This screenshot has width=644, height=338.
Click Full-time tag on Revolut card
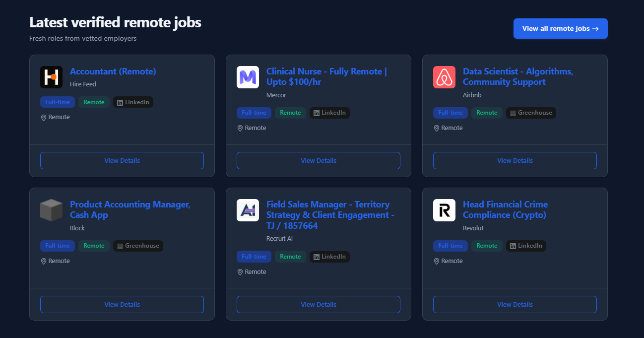coord(451,246)
